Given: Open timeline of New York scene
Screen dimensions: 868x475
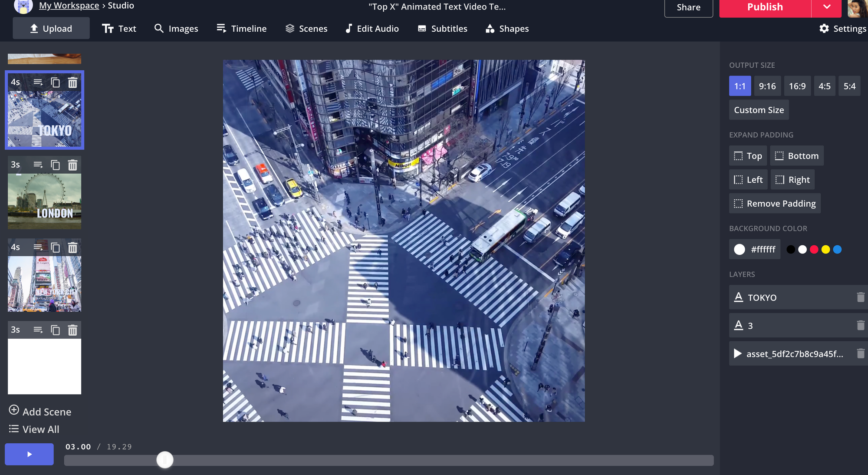Looking at the screenshot, I should coord(38,247).
